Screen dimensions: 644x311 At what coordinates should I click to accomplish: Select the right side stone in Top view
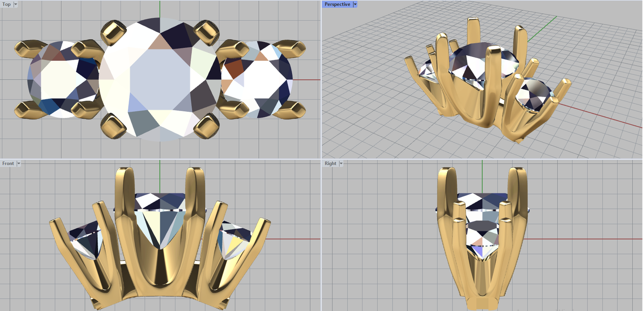click(258, 79)
